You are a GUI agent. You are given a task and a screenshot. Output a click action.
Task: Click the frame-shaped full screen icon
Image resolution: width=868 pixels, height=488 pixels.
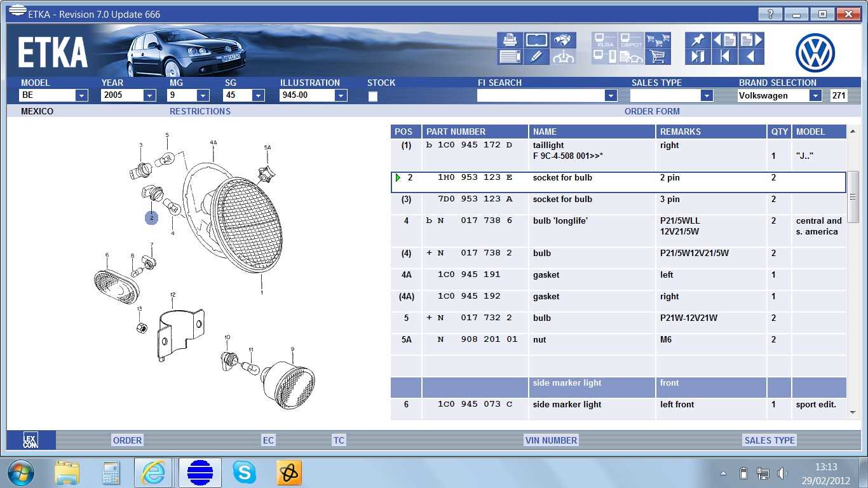coord(536,40)
